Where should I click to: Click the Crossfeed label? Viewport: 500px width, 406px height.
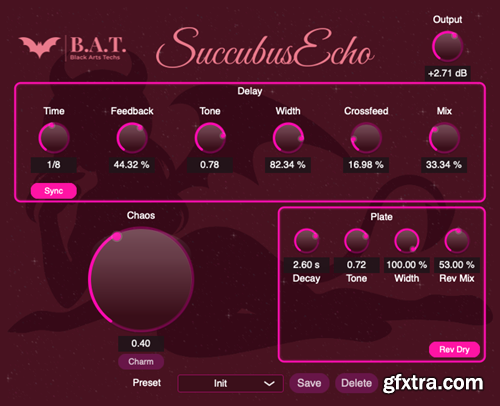366,111
